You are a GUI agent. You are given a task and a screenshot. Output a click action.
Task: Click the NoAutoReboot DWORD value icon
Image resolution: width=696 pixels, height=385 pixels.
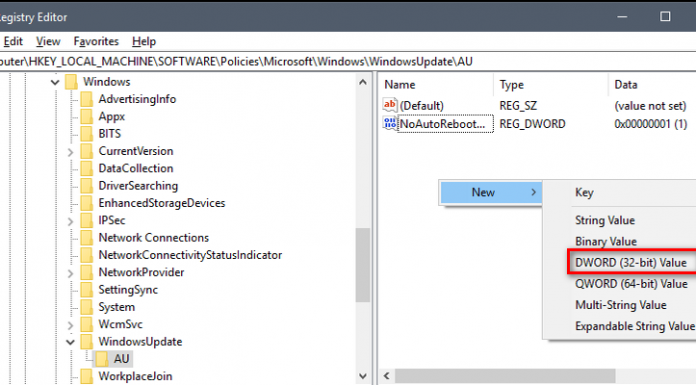coord(390,123)
